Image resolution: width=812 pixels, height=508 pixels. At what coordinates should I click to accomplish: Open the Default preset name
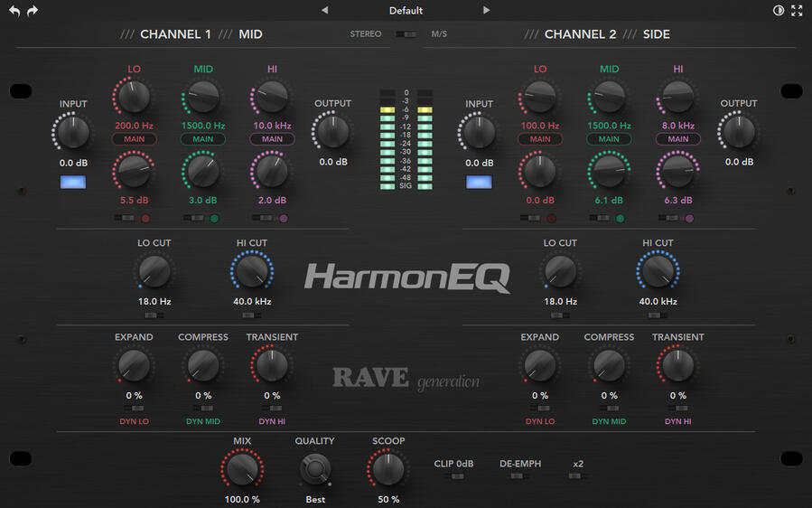click(406, 10)
